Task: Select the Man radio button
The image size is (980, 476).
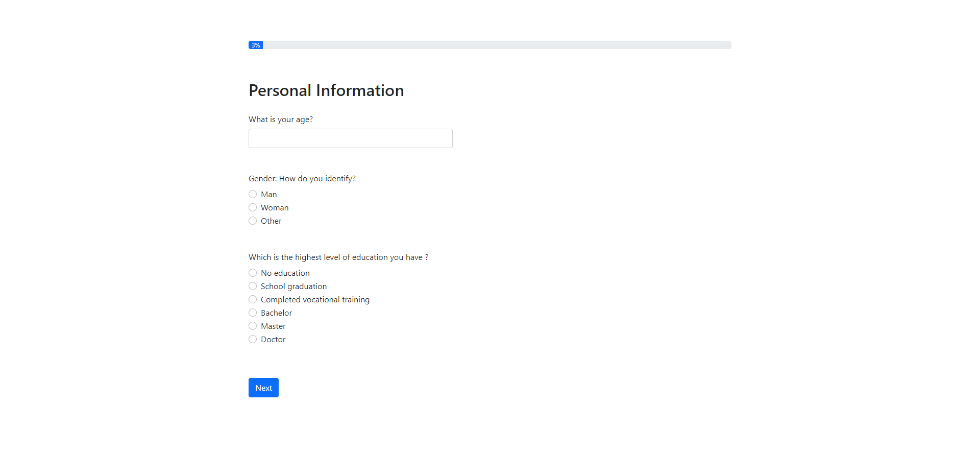Action: point(253,194)
